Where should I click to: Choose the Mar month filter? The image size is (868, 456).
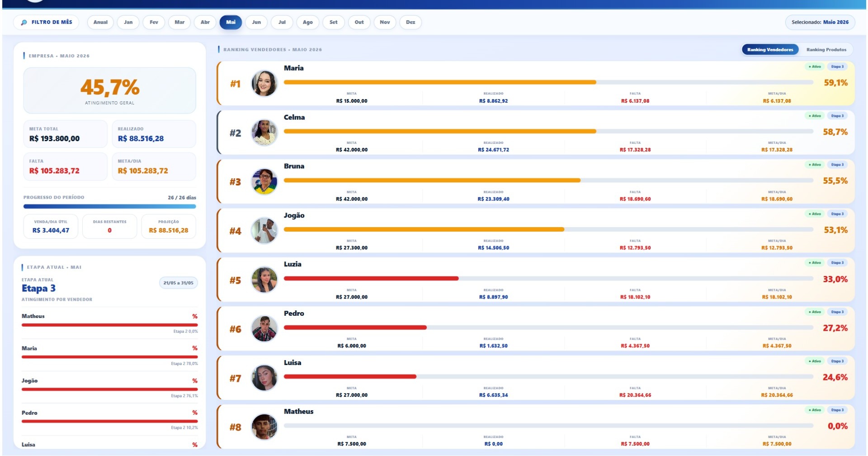(x=179, y=22)
